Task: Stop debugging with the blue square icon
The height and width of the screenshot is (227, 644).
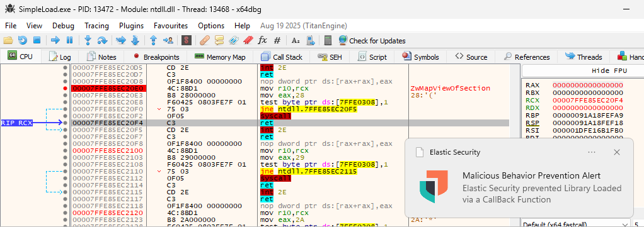Action: pyautogui.click(x=37, y=41)
